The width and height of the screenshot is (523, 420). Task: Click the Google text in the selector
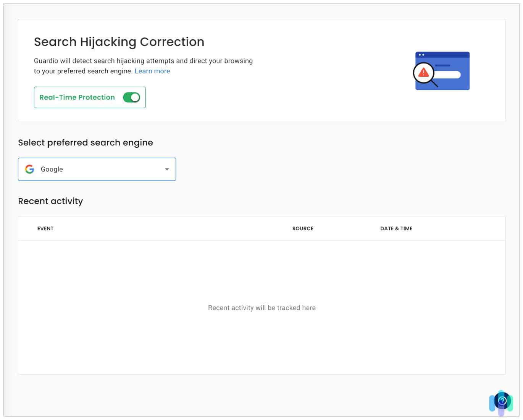(x=52, y=169)
